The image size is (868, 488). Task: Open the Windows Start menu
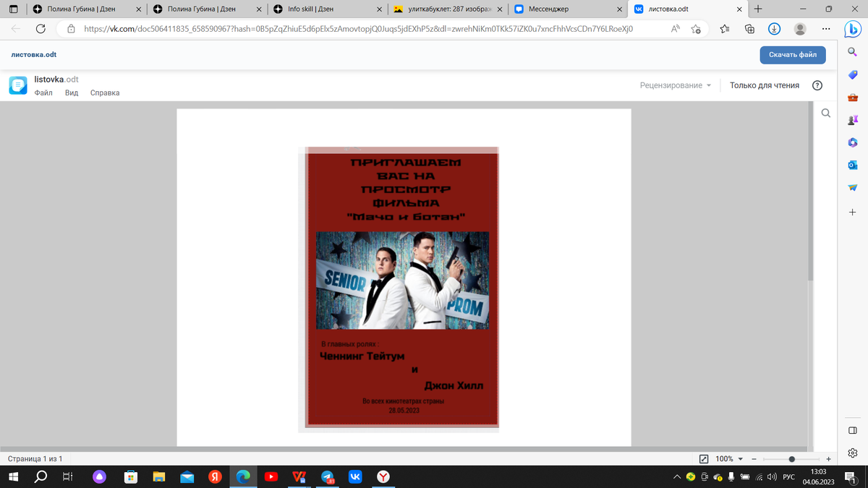[14, 476]
